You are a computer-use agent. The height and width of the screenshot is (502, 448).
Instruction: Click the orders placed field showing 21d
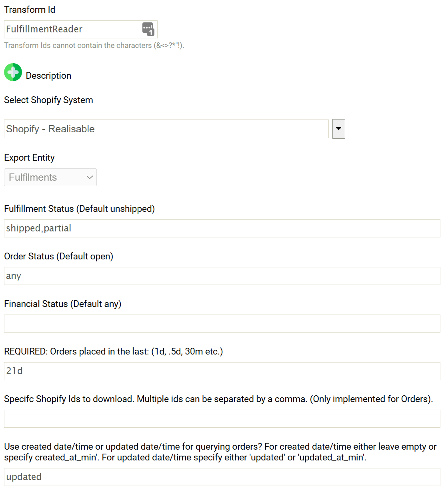coord(222,371)
